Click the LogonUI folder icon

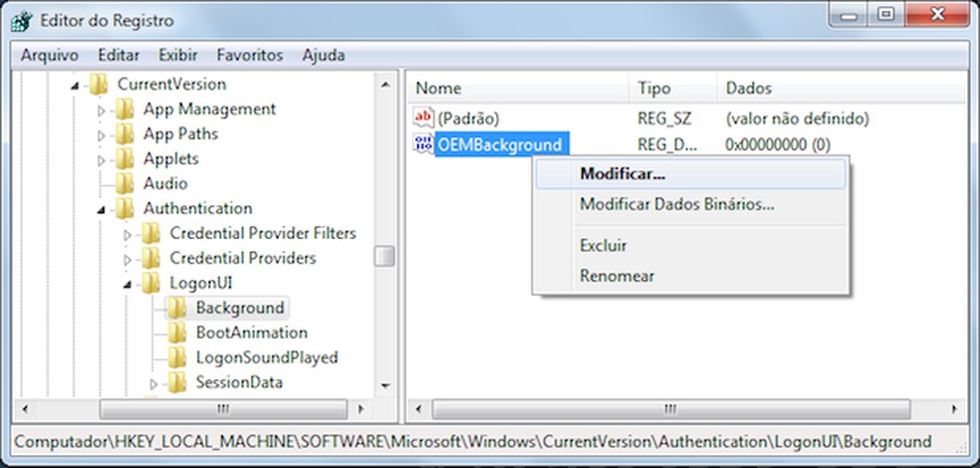[x=150, y=283]
